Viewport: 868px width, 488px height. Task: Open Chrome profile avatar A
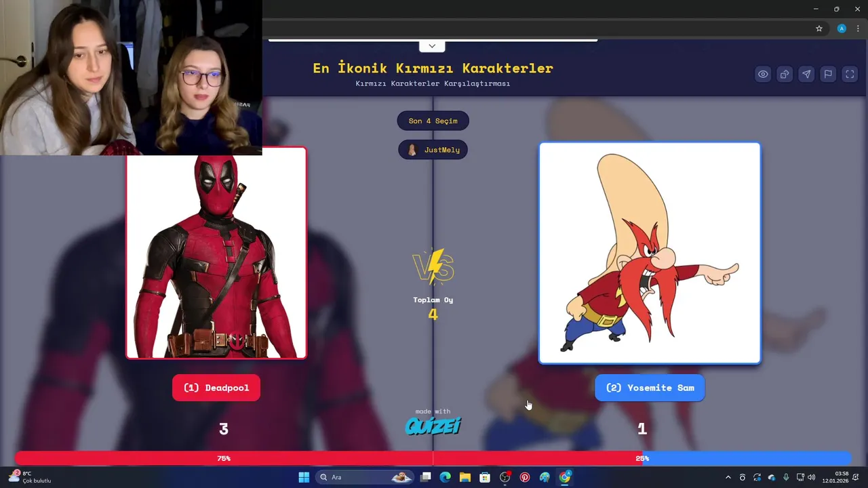[x=842, y=28]
